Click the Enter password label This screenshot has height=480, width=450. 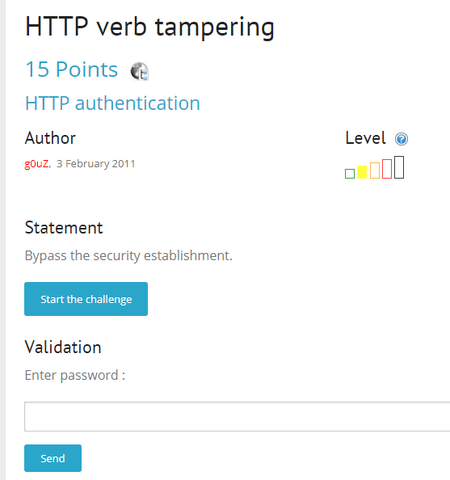tap(75, 375)
